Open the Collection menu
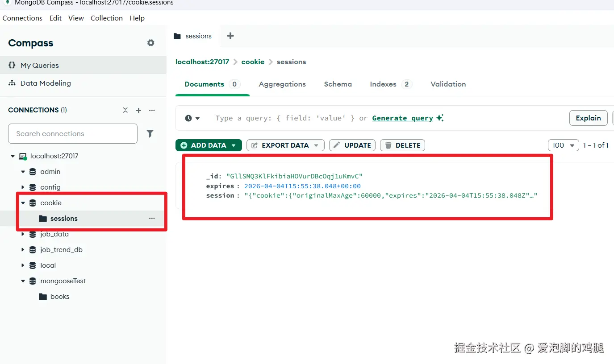 (107, 18)
